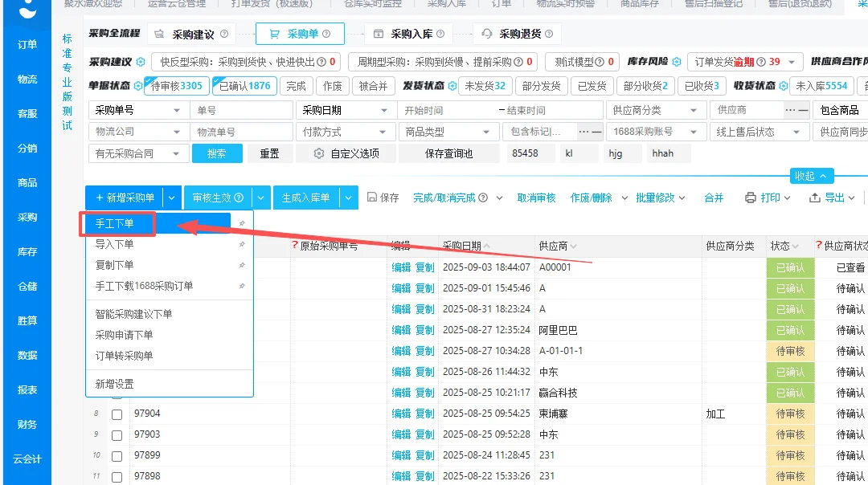Click the 单号 input field
The width and height of the screenshot is (868, 485).
241,110
